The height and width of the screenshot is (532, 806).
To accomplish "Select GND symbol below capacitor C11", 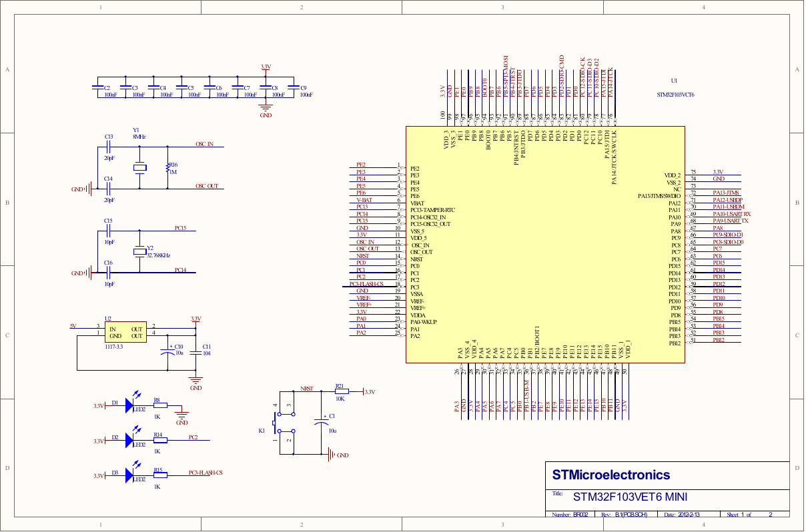I will click(x=195, y=382).
